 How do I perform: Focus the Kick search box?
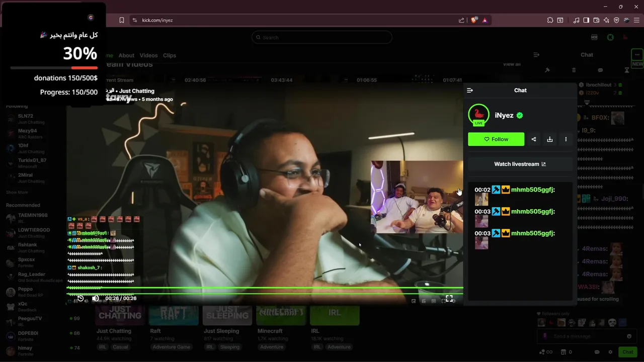(x=322, y=37)
